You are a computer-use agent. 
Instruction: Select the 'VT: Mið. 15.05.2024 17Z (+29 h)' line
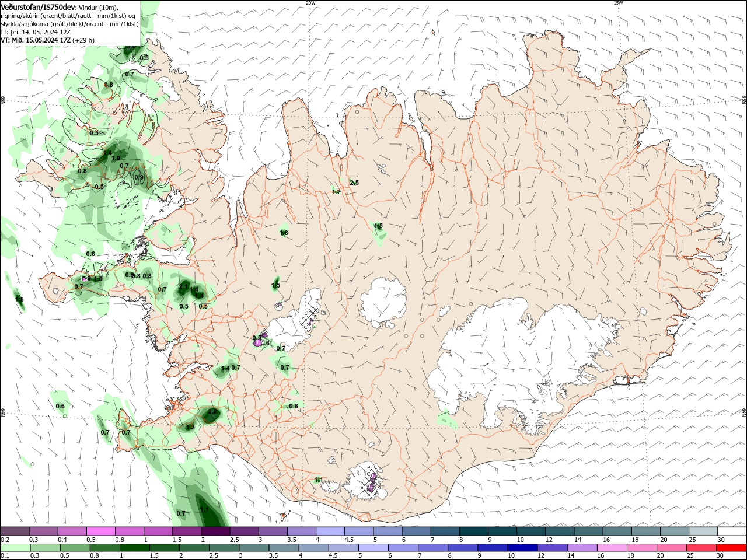click(47, 40)
